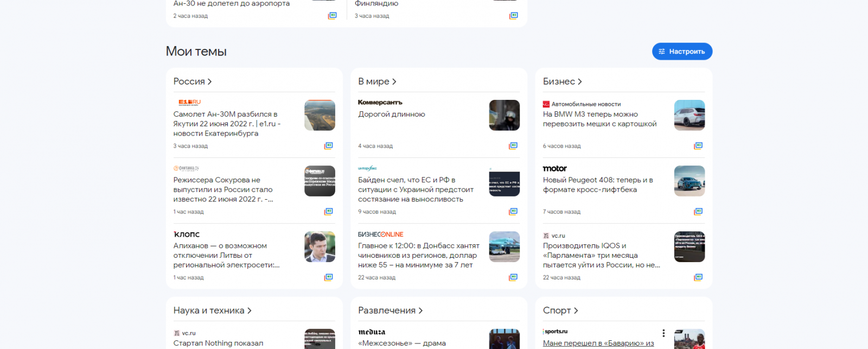Click the thumbnail for Байден story
The height and width of the screenshot is (349, 868).
pyautogui.click(x=505, y=181)
